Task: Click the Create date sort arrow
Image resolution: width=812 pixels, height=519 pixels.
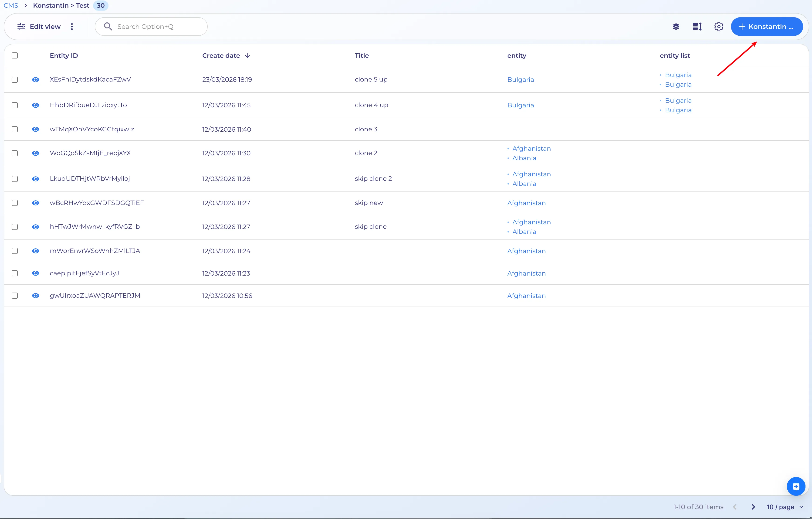Action: 247,55
